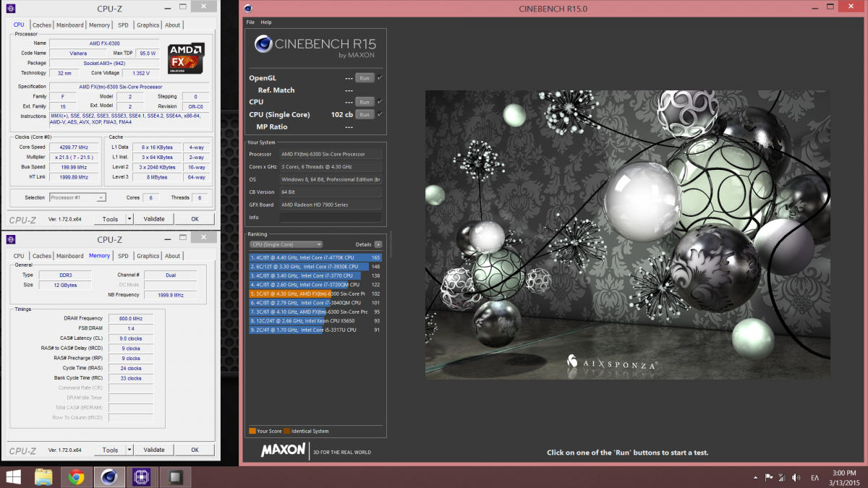Select ranking row AMD FX-6300 @ 4.10 GHz
Screen dimensions: 868x488
click(x=315, y=312)
